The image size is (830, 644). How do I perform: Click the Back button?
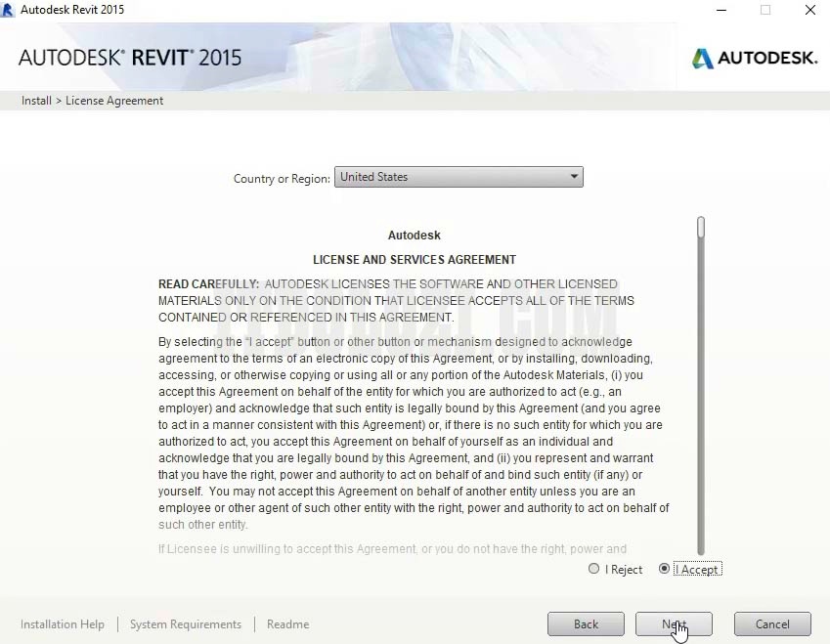coord(586,623)
